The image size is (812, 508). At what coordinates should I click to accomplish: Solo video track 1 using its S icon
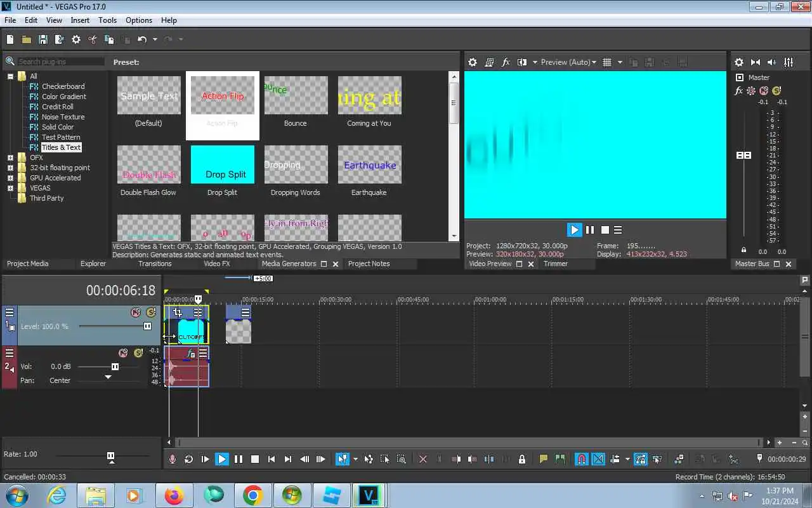[x=151, y=312]
